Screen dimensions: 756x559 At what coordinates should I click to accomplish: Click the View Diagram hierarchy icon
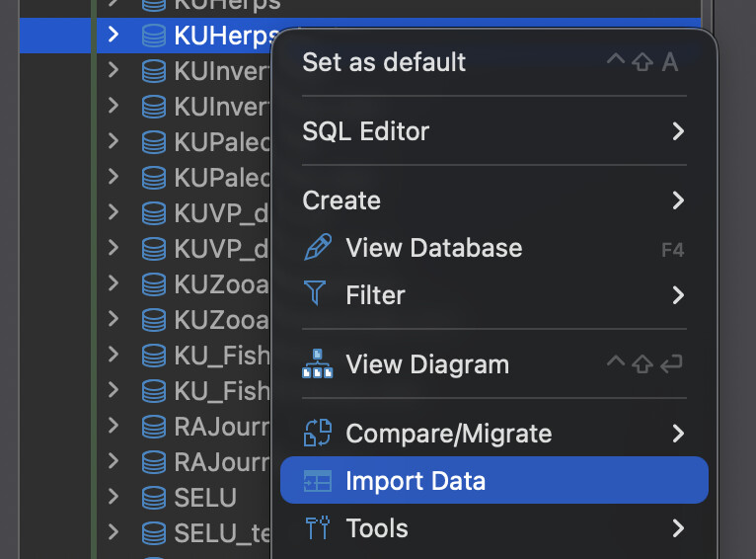tap(317, 364)
